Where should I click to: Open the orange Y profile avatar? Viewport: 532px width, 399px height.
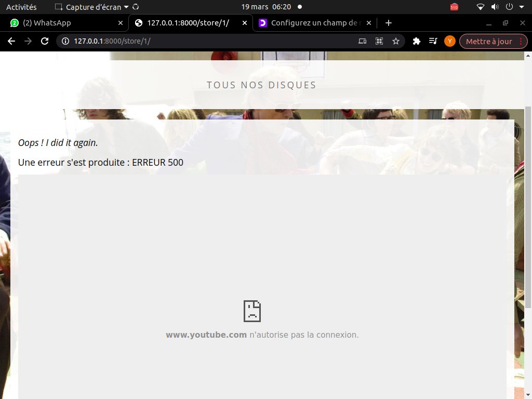pos(450,41)
